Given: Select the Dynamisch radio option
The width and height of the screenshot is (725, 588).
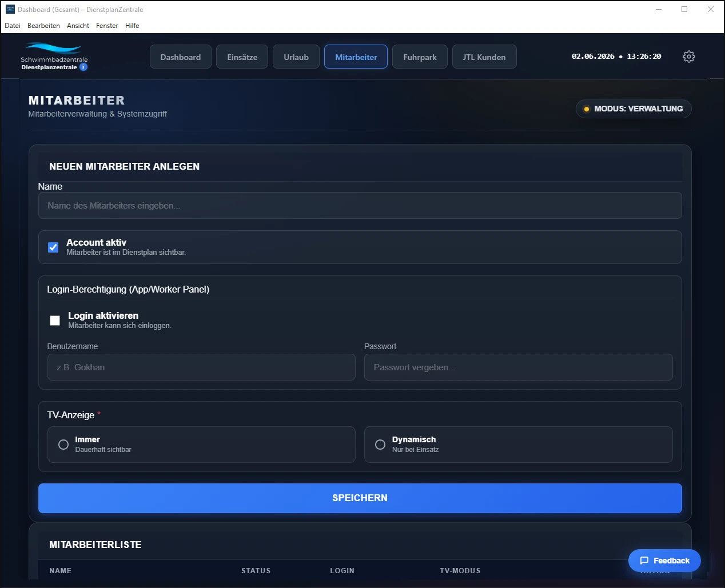Looking at the screenshot, I should click(380, 445).
